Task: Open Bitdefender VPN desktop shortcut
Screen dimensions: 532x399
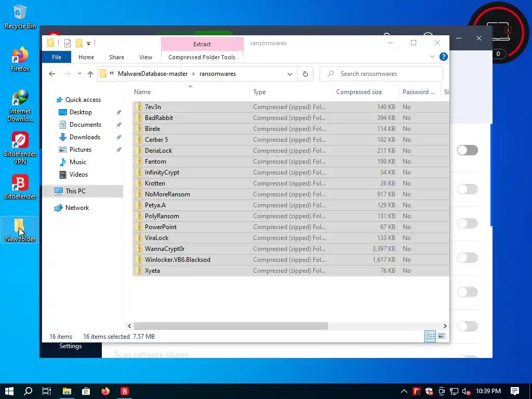Action: coord(20,148)
